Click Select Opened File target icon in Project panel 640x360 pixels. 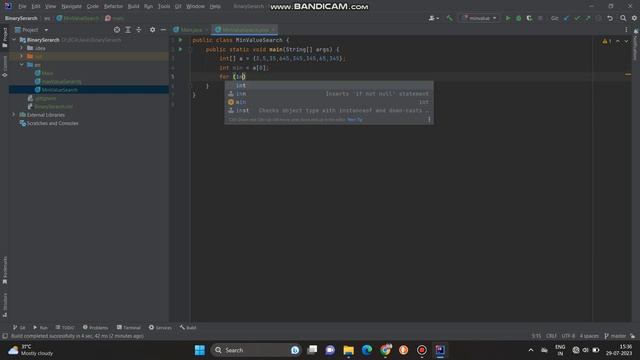[x=117, y=30]
